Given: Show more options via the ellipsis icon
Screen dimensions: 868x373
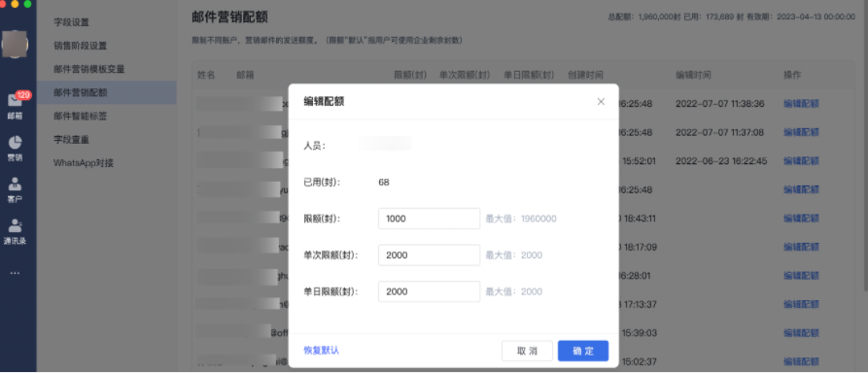Looking at the screenshot, I should pos(15,273).
